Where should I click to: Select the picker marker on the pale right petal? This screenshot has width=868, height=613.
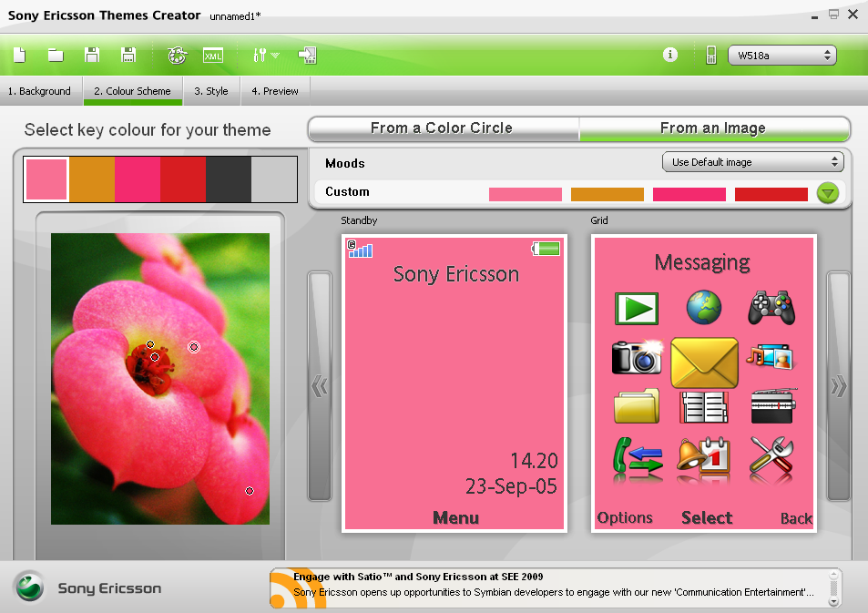194,347
